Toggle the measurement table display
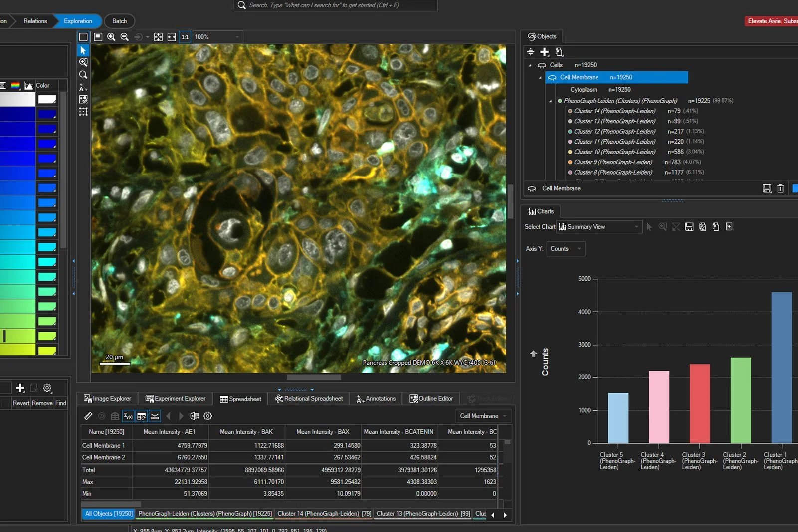Viewport: 798px width, 532px height. pyautogui.click(x=142, y=416)
